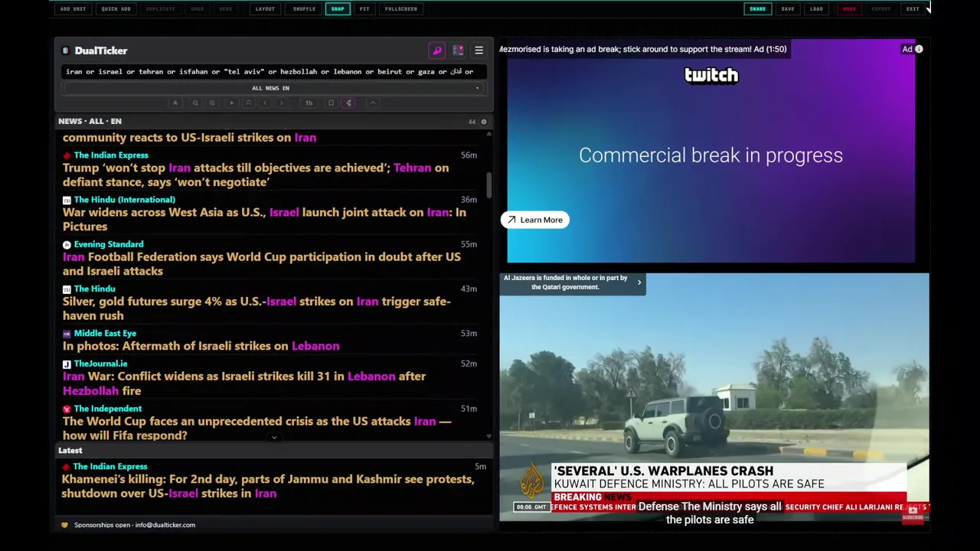Click the Shuffle toolbar item
This screenshot has width=980, height=551.
(304, 9)
